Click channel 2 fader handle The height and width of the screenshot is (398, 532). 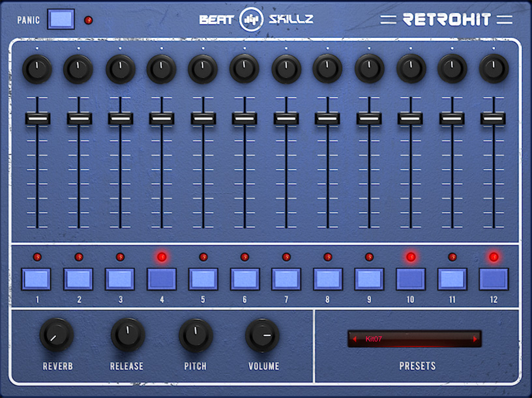(x=79, y=119)
